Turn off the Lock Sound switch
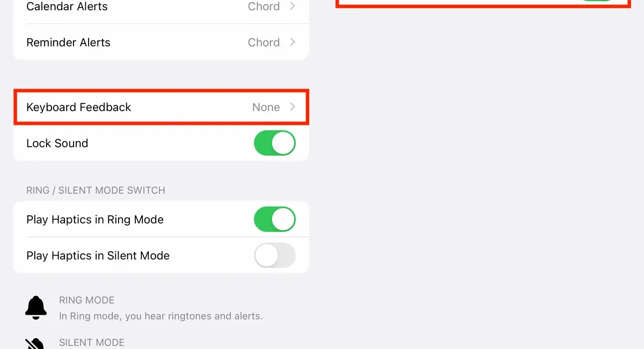 (274, 143)
